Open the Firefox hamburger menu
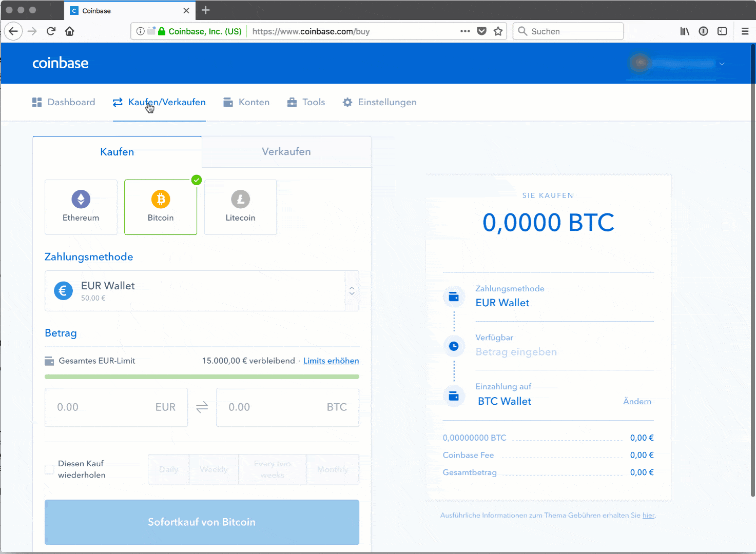Screen dimensions: 756x554 click(745, 31)
